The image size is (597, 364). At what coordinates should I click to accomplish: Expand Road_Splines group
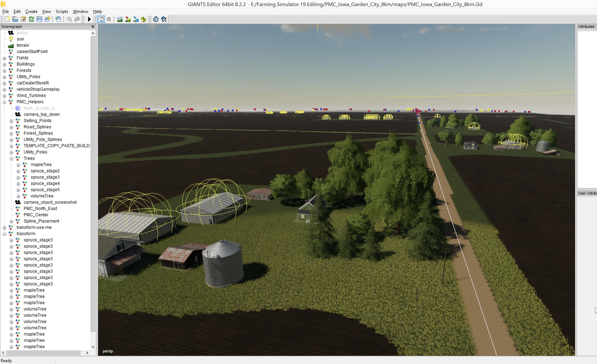(11, 127)
